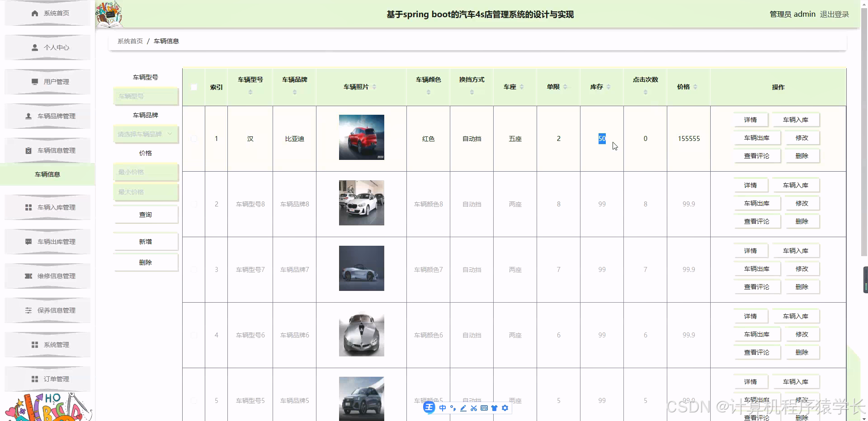This screenshot has height=421, width=868.
Task: Click the person icon beside 个人中心
Action: 34,47
